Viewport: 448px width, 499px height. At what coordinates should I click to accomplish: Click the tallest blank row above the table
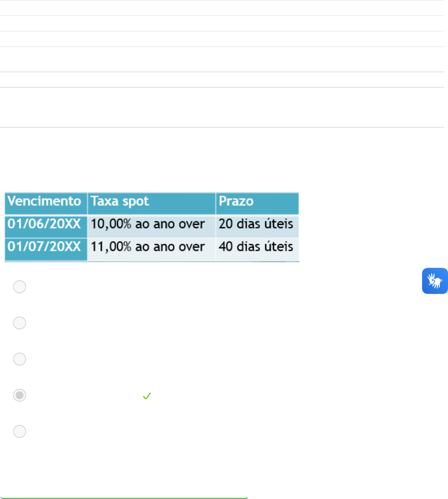click(x=222, y=108)
